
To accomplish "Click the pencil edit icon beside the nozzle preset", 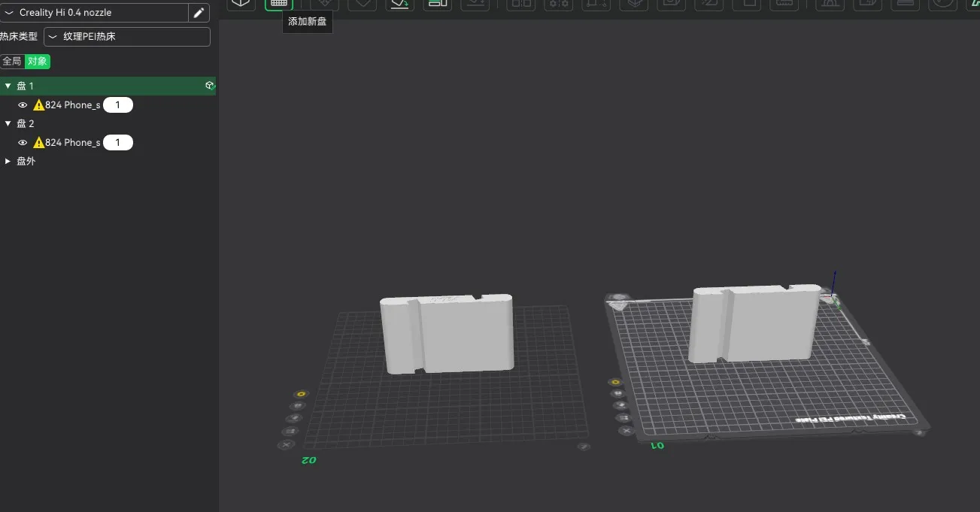I will point(199,13).
